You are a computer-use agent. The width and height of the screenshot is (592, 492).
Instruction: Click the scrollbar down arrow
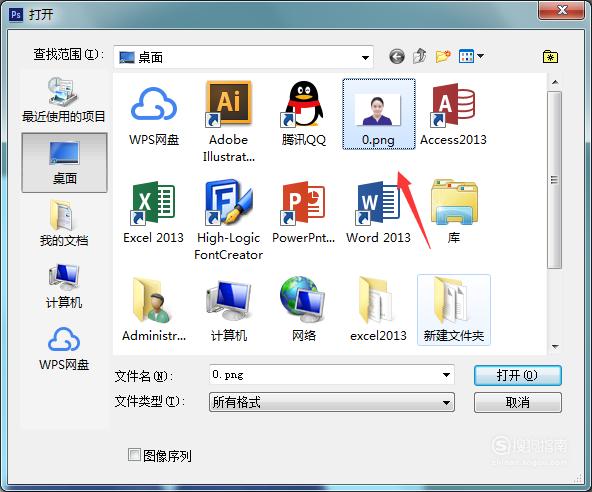(555, 346)
